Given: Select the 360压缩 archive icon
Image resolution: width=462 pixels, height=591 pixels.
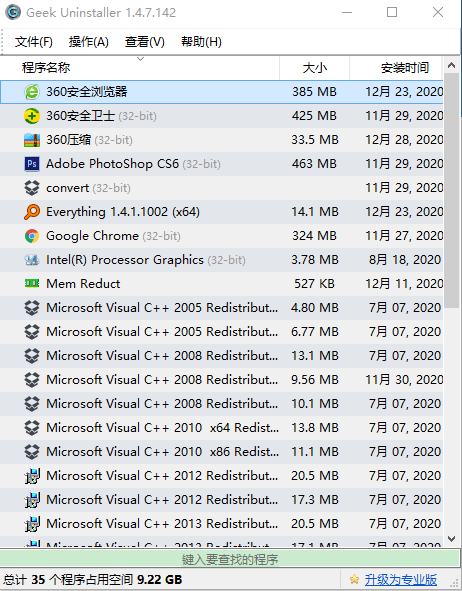Looking at the screenshot, I should tap(32, 140).
